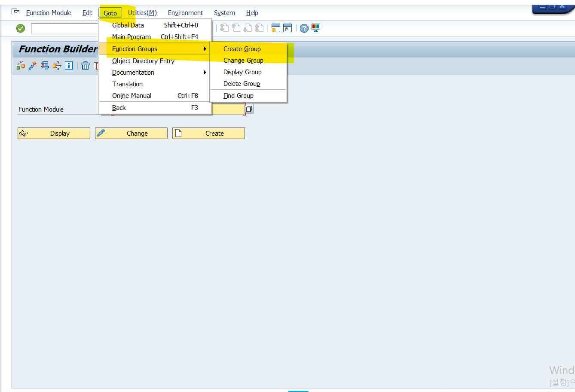Open the Function Module menu

coord(49,13)
